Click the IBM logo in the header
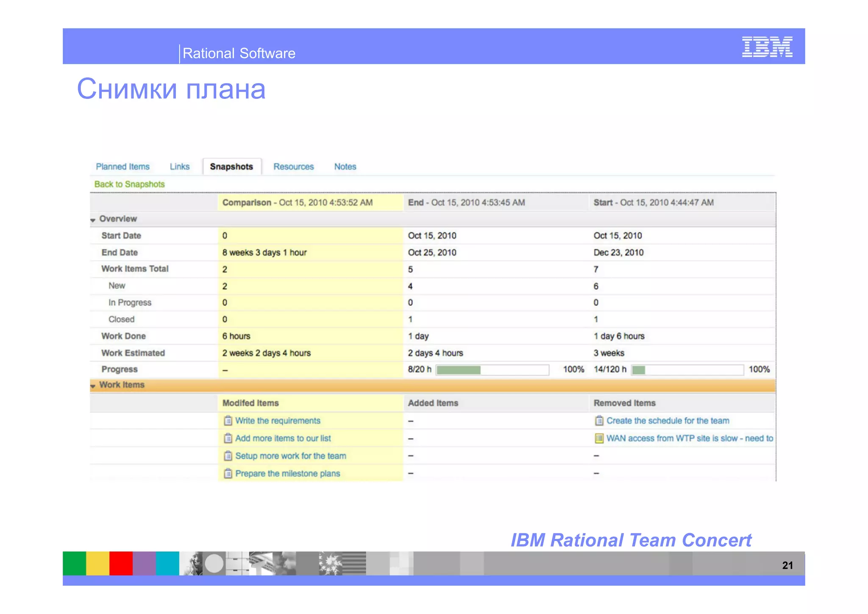Screen dimensions: 868x614 point(767,47)
